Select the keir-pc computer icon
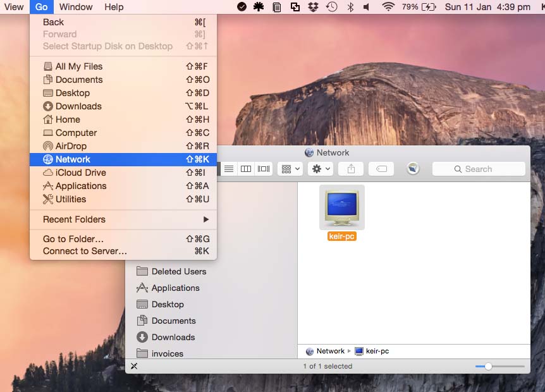The height and width of the screenshot is (392, 545). point(342,207)
